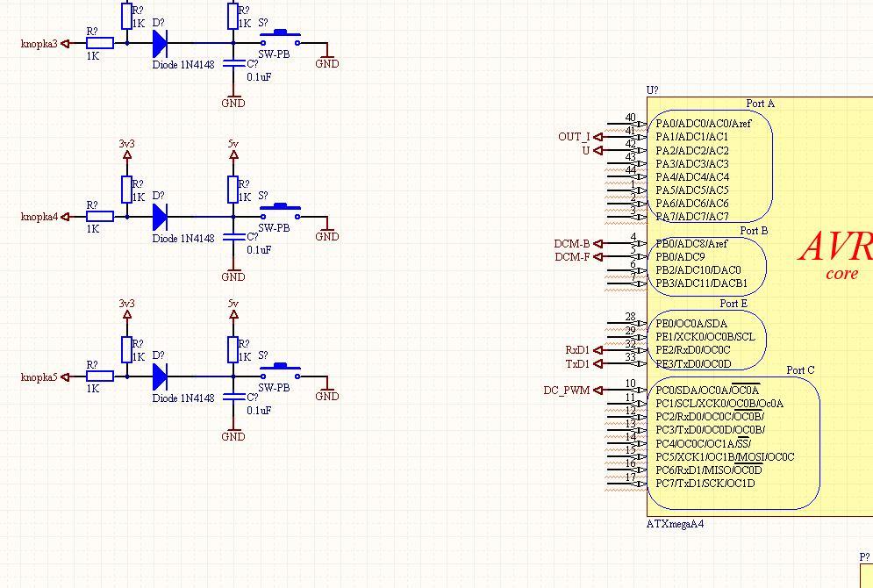The width and height of the screenshot is (873, 588).
Task: Click the PA0/ADC0/AC0/Aref pin label
Action: (703, 124)
